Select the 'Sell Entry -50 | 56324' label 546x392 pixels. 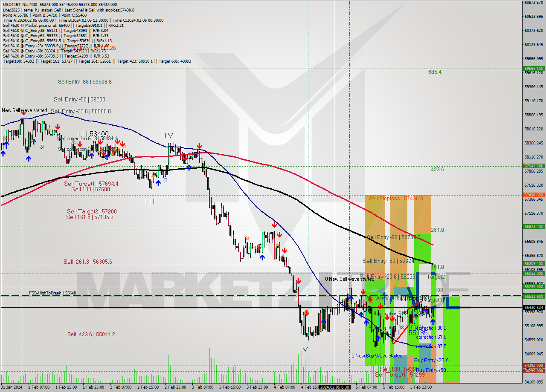click(x=388, y=261)
